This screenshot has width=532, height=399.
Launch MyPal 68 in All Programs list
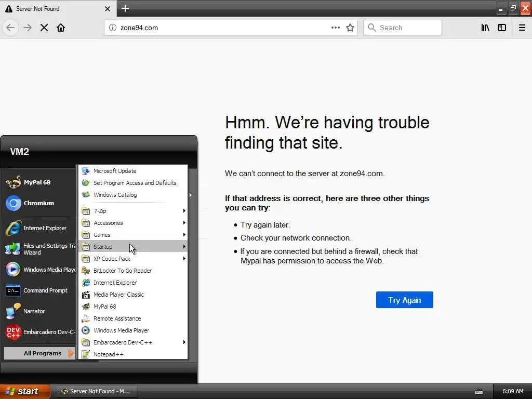tap(133, 307)
